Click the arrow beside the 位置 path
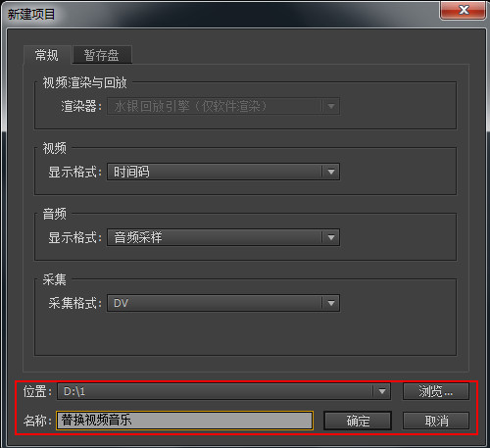 click(381, 391)
